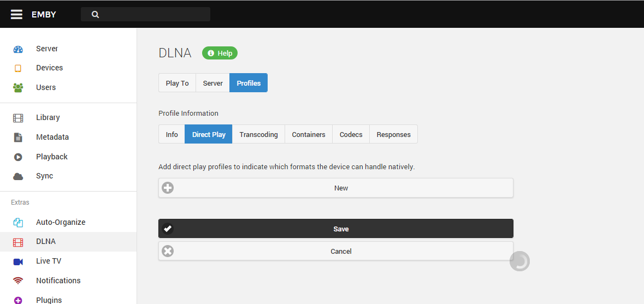Click the Library film icon

pyautogui.click(x=18, y=118)
